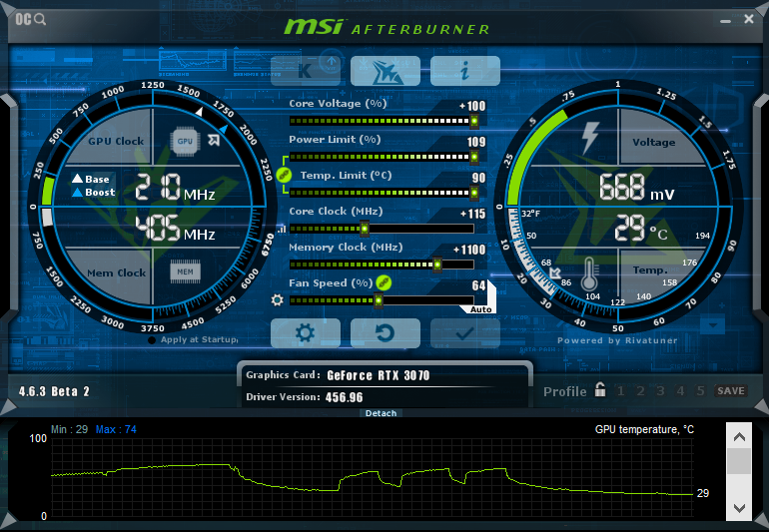Image resolution: width=769 pixels, height=532 pixels.
Task: Click the 29 °C temperature readout
Action: [641, 228]
